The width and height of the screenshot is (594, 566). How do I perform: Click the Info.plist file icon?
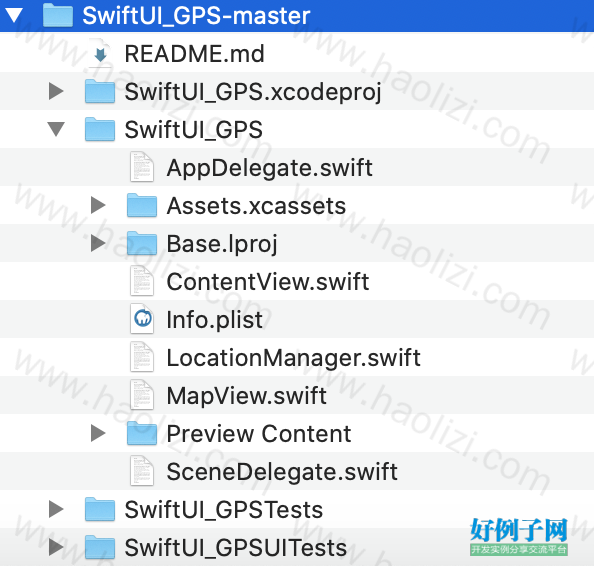click(x=142, y=319)
